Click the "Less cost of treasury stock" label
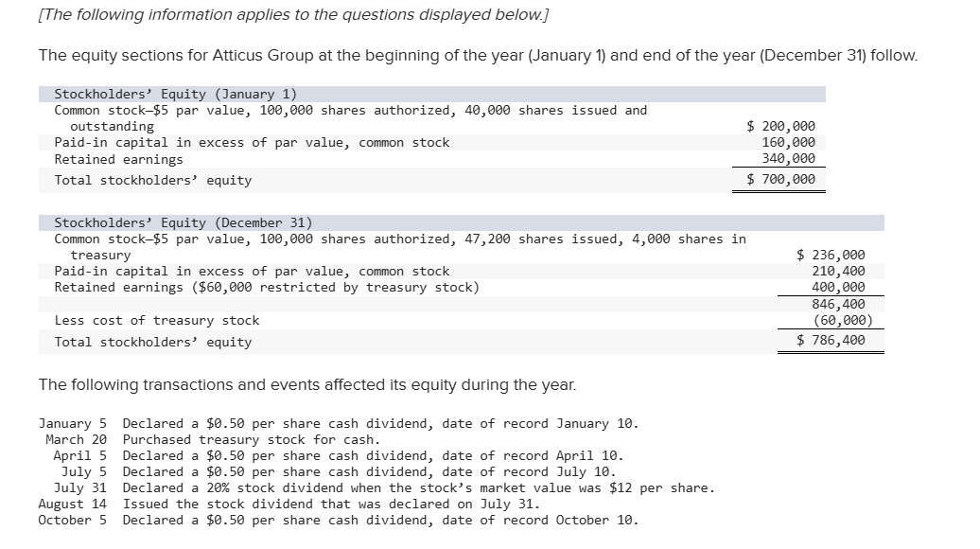Image resolution: width=980 pixels, height=549 pixels. click(156, 320)
